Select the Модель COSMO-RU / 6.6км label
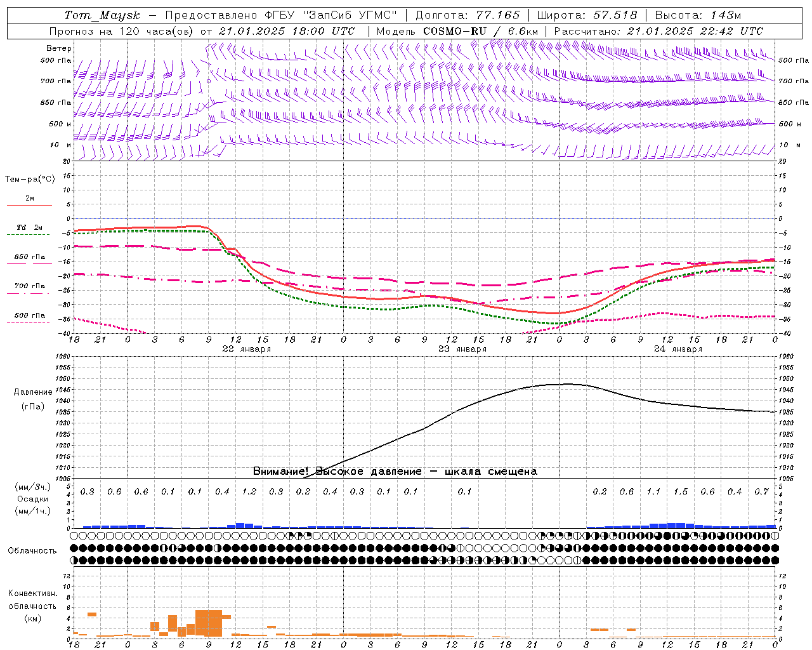 point(457,31)
